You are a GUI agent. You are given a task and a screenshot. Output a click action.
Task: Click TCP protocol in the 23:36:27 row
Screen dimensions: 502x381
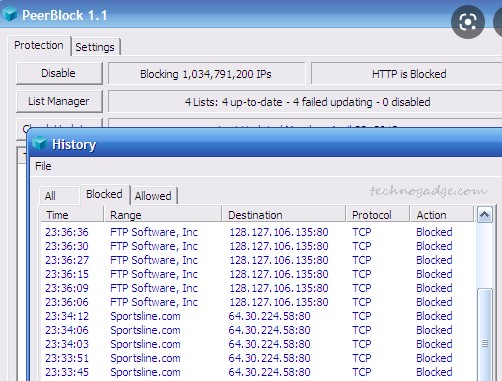click(x=362, y=260)
